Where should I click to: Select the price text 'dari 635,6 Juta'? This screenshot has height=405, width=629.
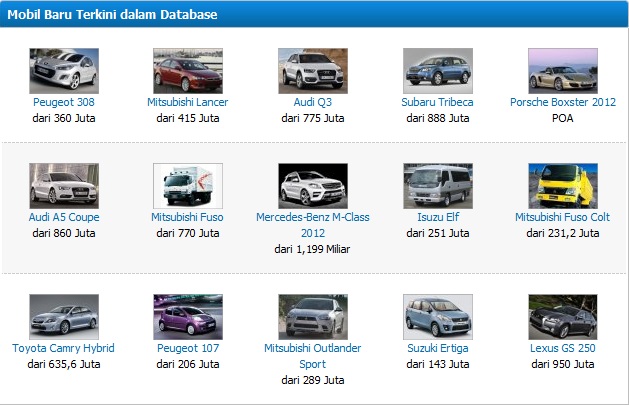(64, 364)
